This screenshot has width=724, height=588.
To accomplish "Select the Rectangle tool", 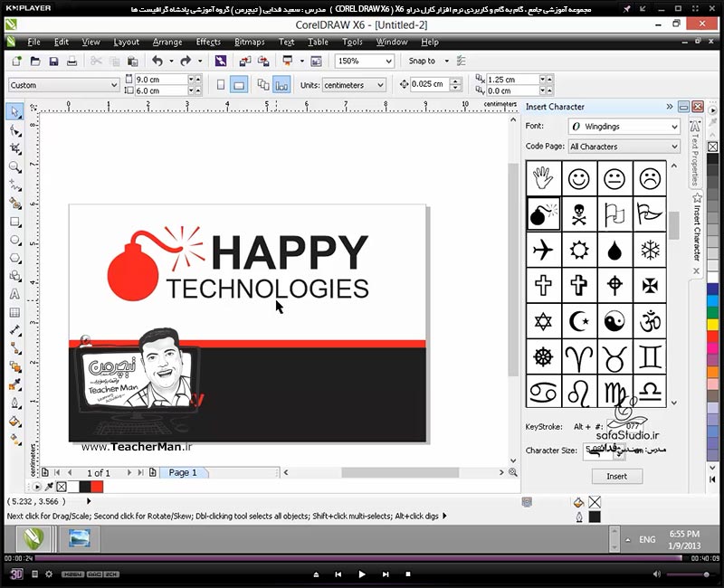I will click(14, 222).
